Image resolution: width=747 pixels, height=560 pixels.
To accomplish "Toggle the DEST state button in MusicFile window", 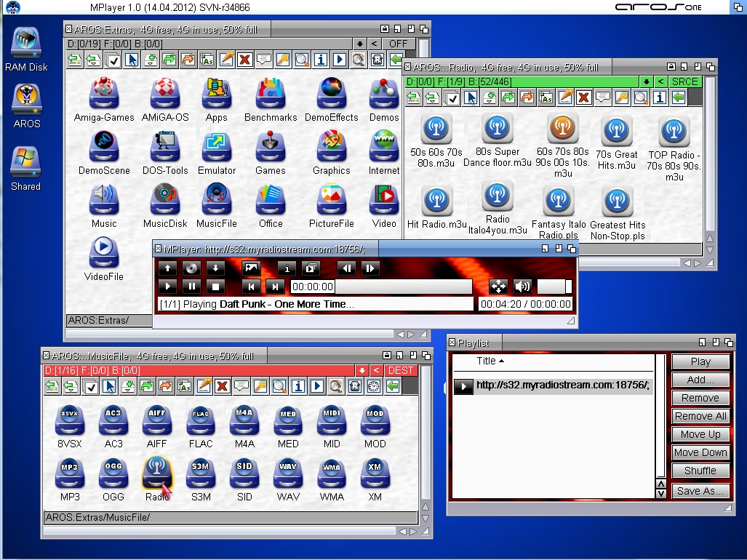I will [x=400, y=370].
